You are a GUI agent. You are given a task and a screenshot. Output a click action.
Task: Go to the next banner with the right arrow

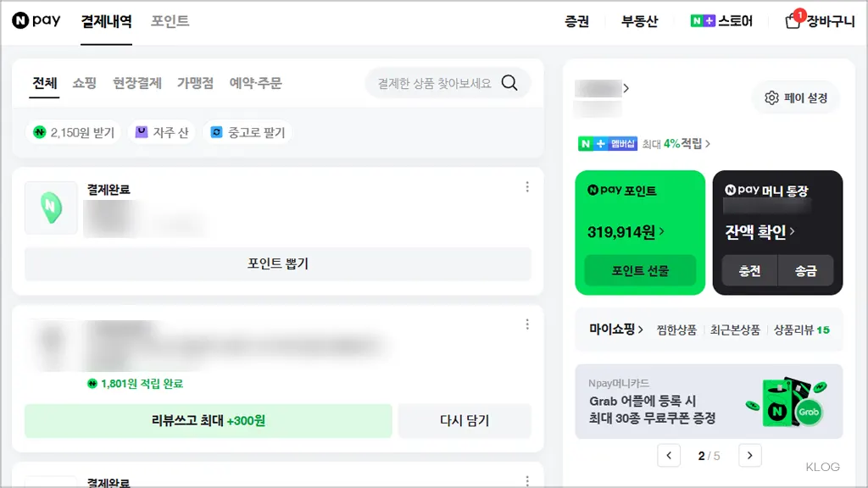pos(749,455)
